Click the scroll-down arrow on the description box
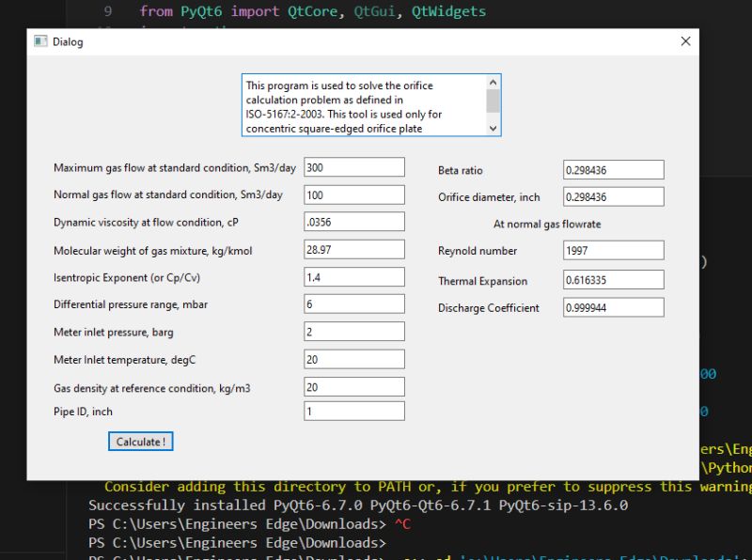 tap(493, 129)
